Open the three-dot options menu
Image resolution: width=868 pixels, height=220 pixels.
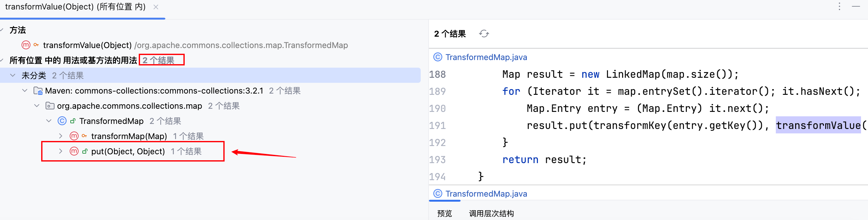click(x=839, y=6)
